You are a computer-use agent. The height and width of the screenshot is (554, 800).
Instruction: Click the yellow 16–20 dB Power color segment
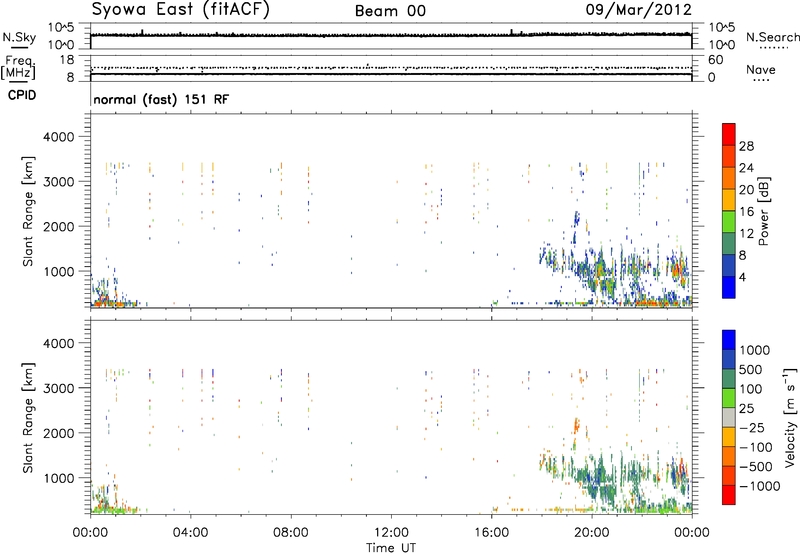click(x=729, y=200)
